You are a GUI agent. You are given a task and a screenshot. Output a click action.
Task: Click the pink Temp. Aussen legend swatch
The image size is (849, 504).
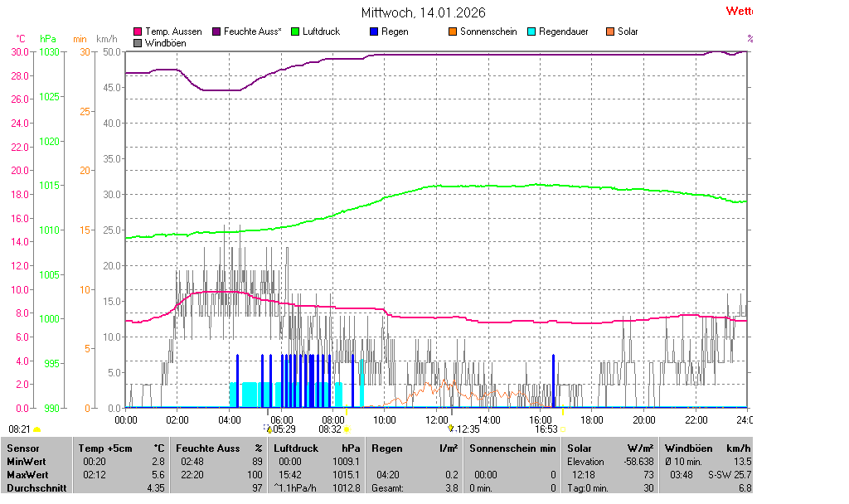[x=138, y=31]
